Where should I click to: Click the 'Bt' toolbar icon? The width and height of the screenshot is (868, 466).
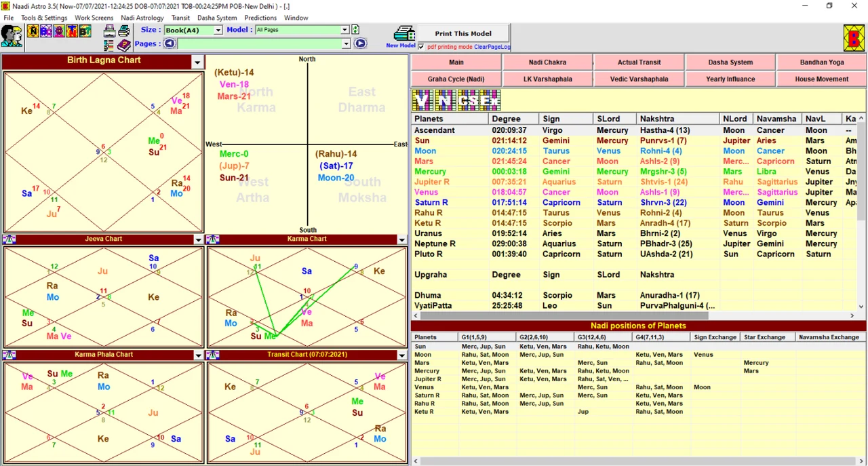click(x=85, y=31)
